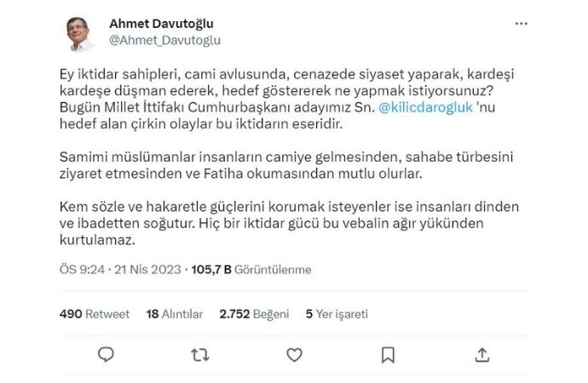This screenshot has width=588, height=383.
Task: Open the 5 Yer işareti count
Action: coord(337,314)
